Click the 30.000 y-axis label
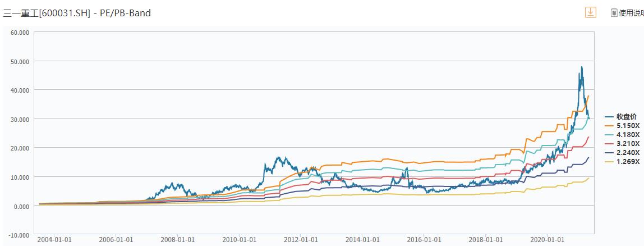 [20, 119]
